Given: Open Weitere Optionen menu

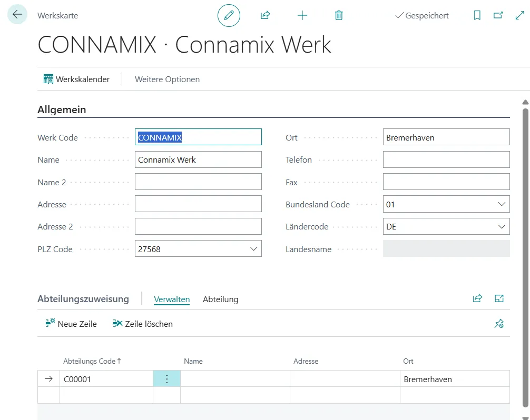Looking at the screenshot, I should click(x=167, y=79).
